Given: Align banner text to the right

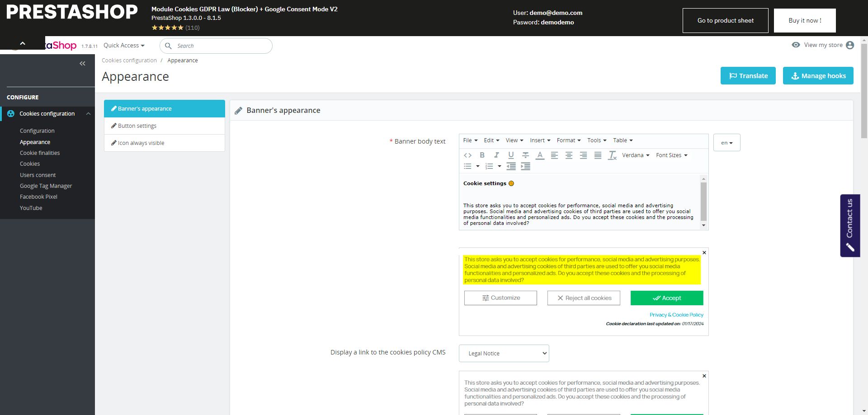Looking at the screenshot, I should [583, 155].
